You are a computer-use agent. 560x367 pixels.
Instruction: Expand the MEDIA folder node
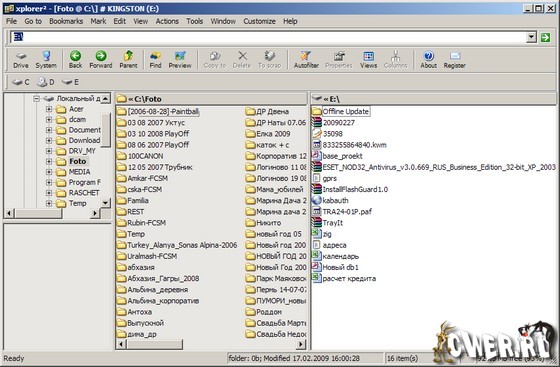click(x=49, y=172)
